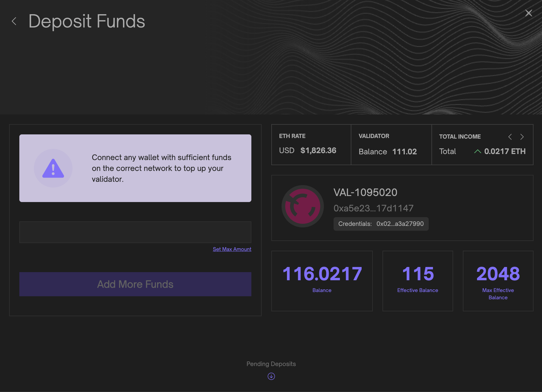Show next Total Income stat
The height and width of the screenshot is (392, 542).
(522, 137)
